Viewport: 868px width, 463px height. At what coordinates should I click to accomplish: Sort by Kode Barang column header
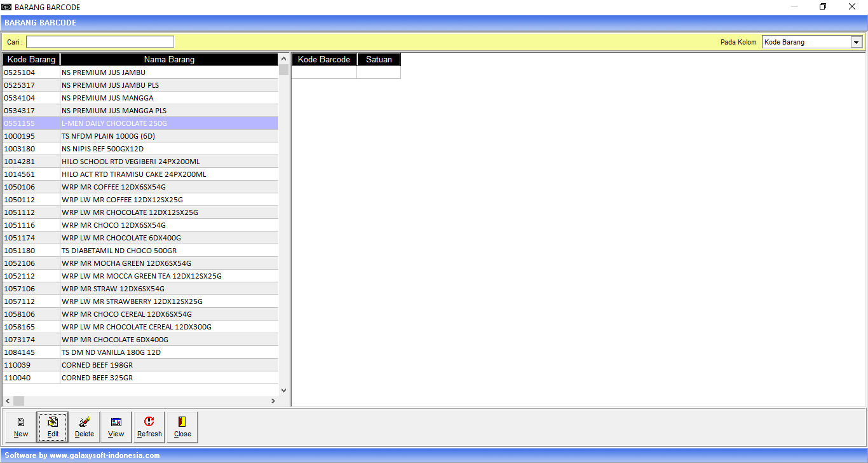[x=31, y=59]
